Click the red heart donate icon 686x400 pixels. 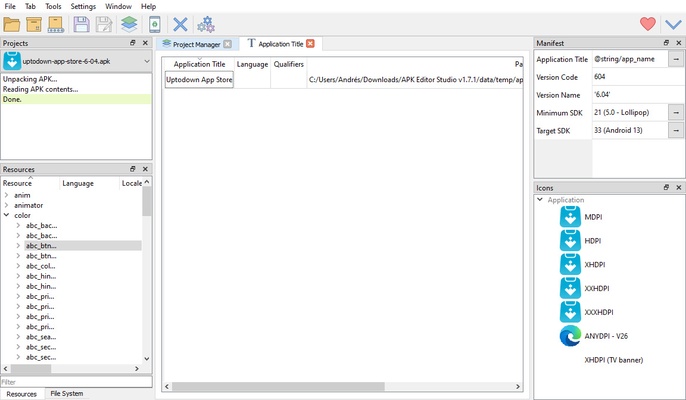tap(648, 24)
